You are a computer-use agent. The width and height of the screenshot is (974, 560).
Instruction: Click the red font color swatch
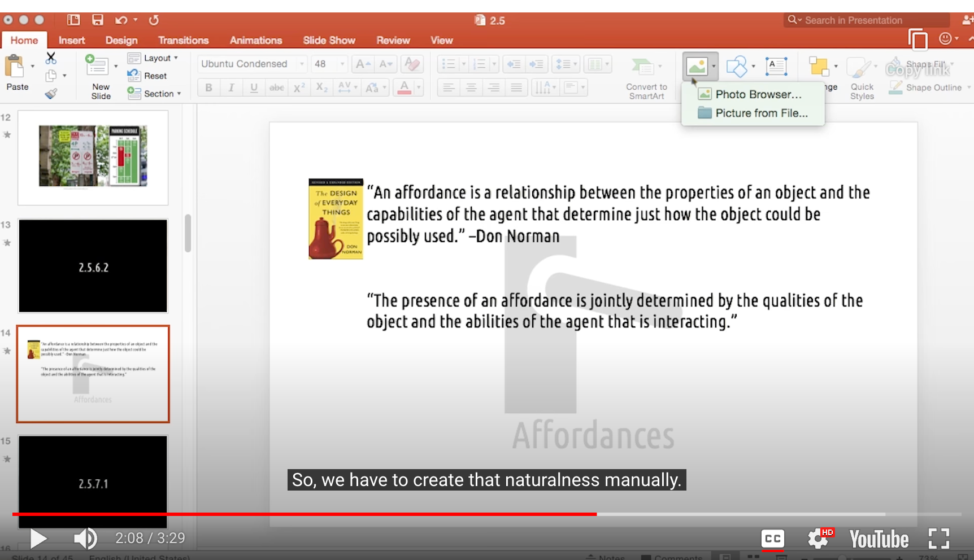point(405,88)
